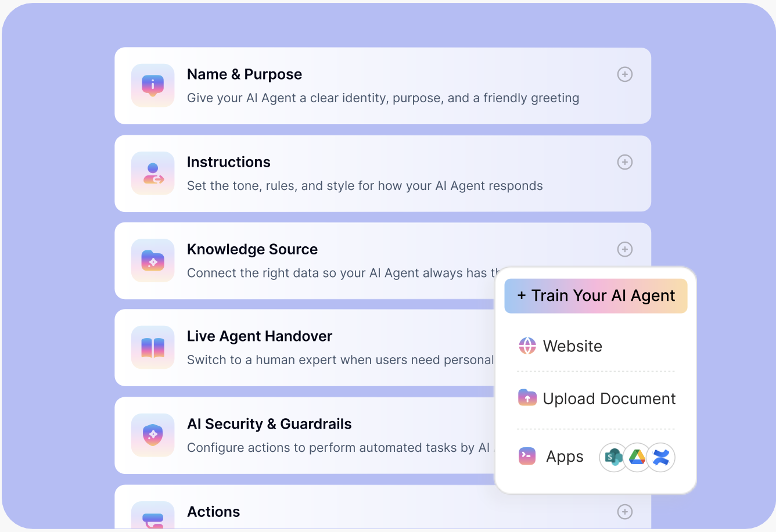Click the Knowledge Source folder icon
The width and height of the screenshot is (776, 532).
[153, 261]
